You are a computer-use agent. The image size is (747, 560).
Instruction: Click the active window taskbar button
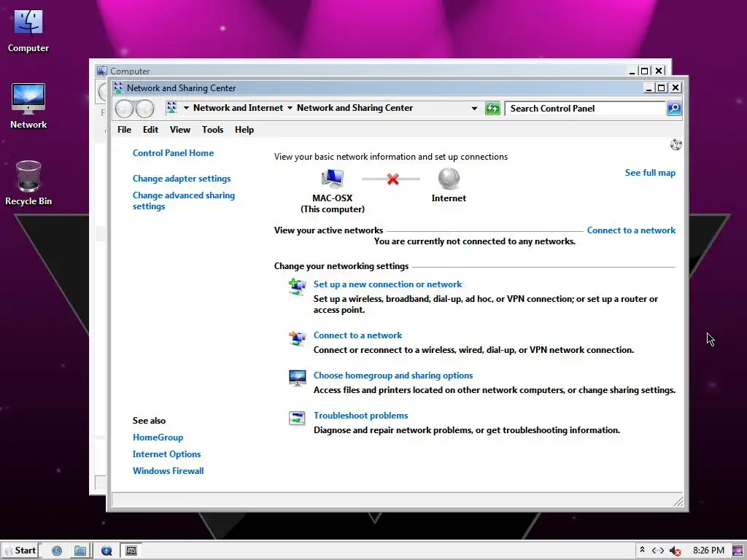(x=131, y=551)
